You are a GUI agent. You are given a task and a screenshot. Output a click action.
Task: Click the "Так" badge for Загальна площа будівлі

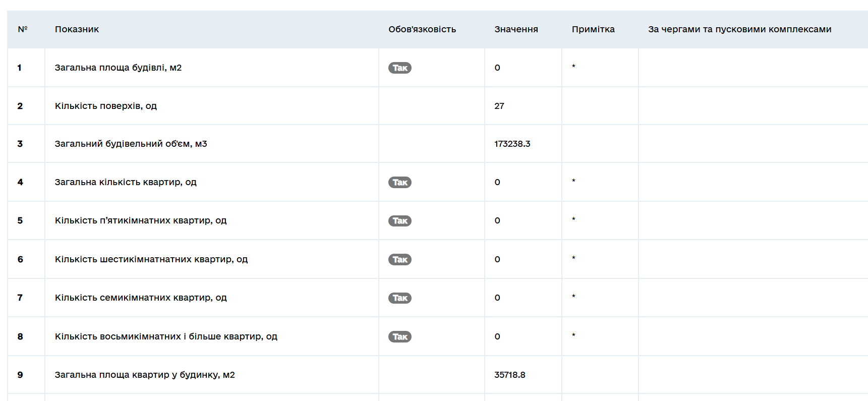[x=399, y=68]
